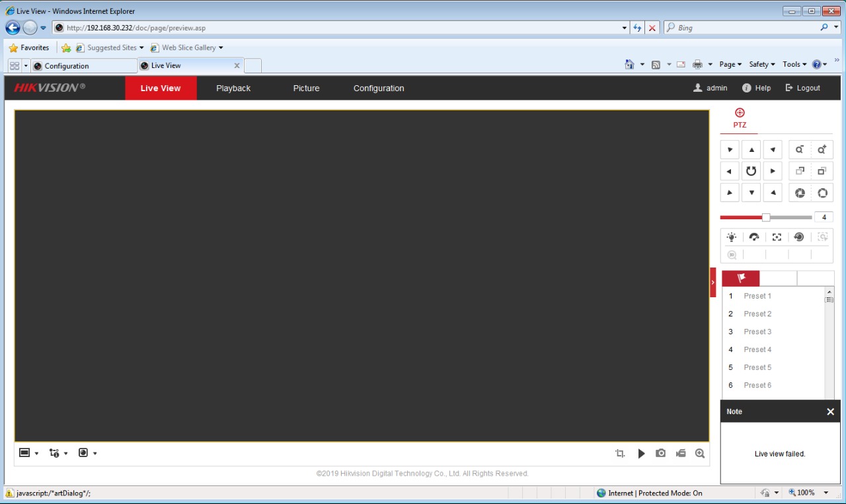Click the Logout link
The width and height of the screenshot is (846, 504).
click(802, 89)
